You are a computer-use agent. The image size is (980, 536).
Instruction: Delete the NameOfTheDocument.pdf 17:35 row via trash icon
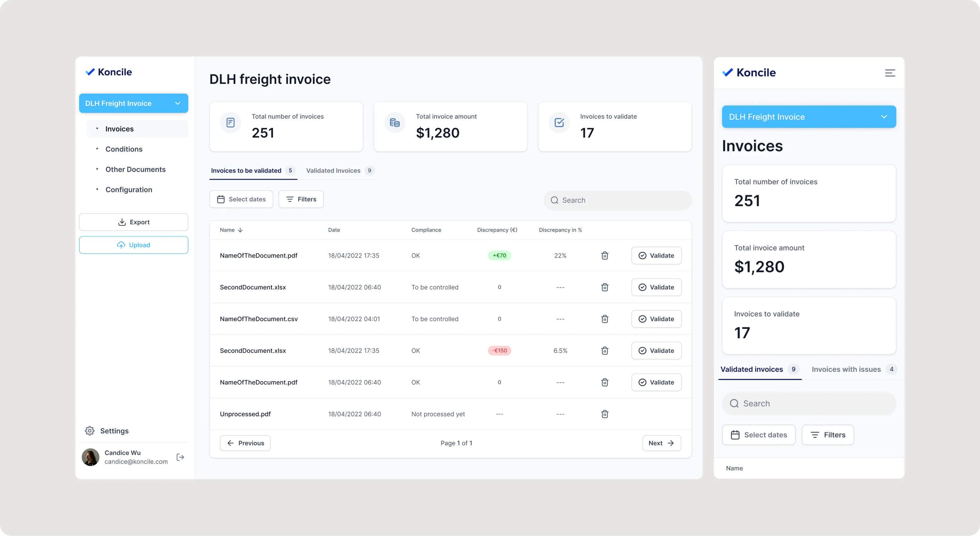(605, 255)
